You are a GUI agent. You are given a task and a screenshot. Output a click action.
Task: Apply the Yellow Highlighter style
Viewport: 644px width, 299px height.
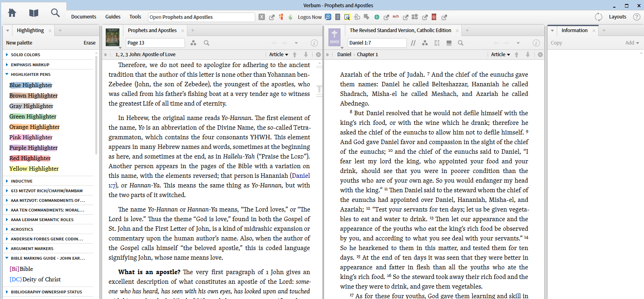pos(34,169)
